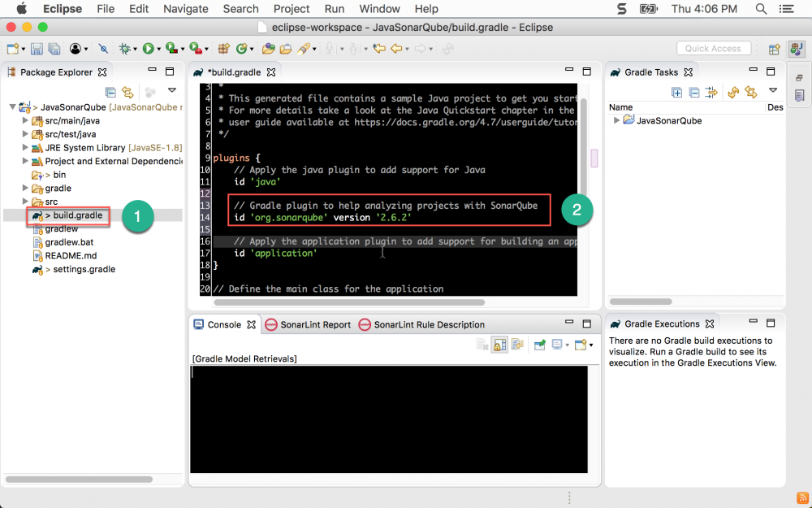This screenshot has width=812, height=508.
Task: Click the editor horizontal scrollbar
Action: click(x=349, y=302)
